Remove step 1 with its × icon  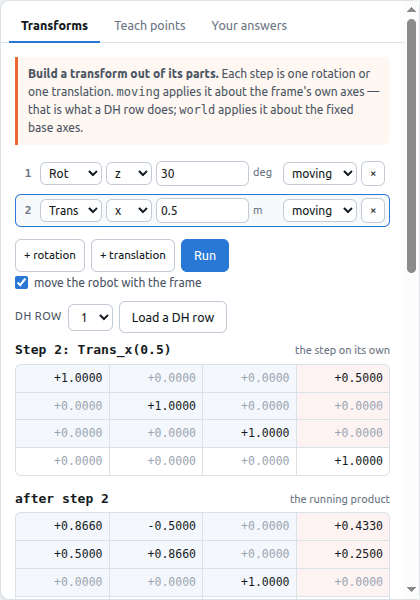coord(373,174)
